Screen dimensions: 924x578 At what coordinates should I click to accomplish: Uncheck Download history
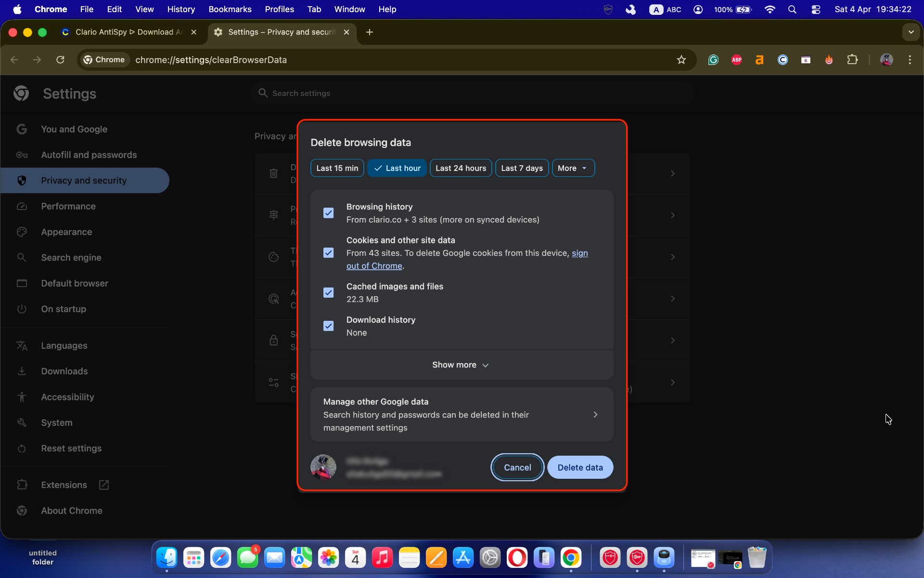point(329,326)
